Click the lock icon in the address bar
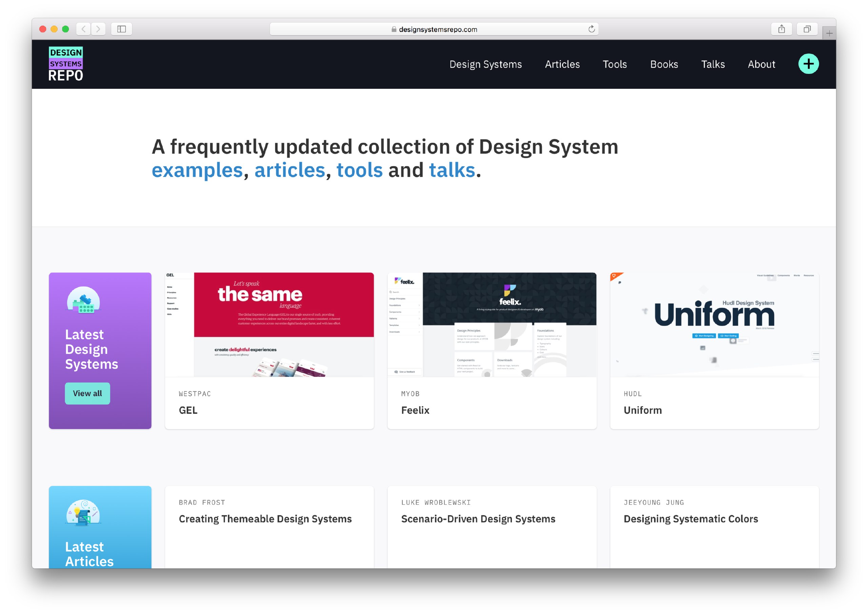 [x=394, y=29]
